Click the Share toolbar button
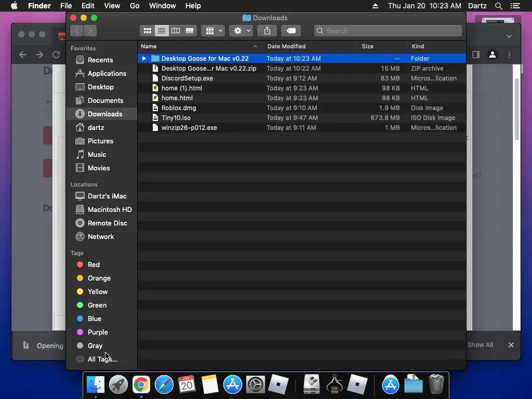The width and height of the screenshot is (532, 399). tap(267, 31)
